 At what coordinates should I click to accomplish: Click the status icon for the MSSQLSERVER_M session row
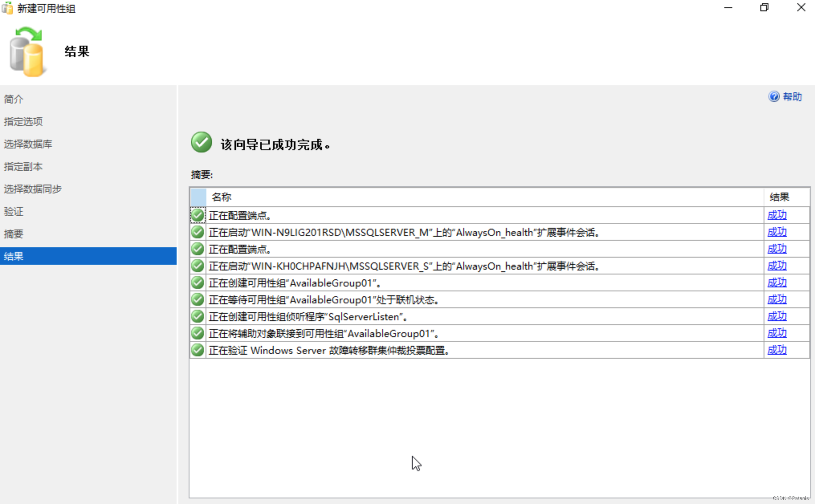click(198, 232)
